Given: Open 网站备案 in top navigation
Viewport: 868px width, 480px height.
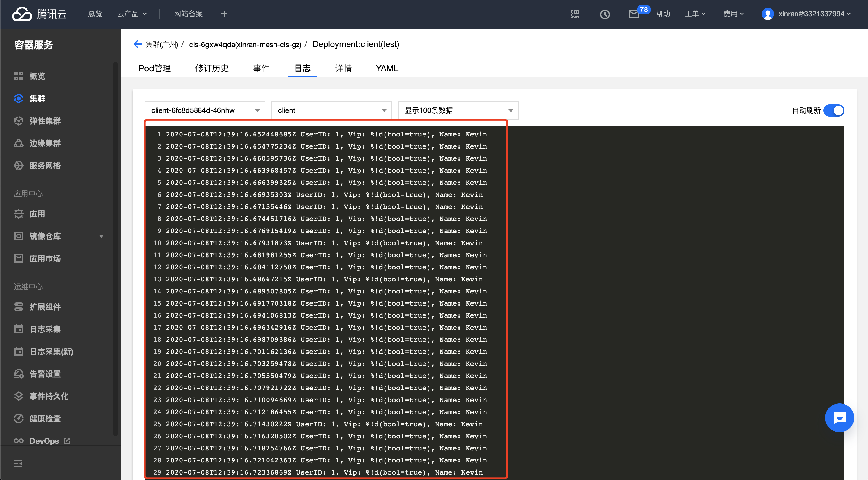Looking at the screenshot, I should (188, 14).
